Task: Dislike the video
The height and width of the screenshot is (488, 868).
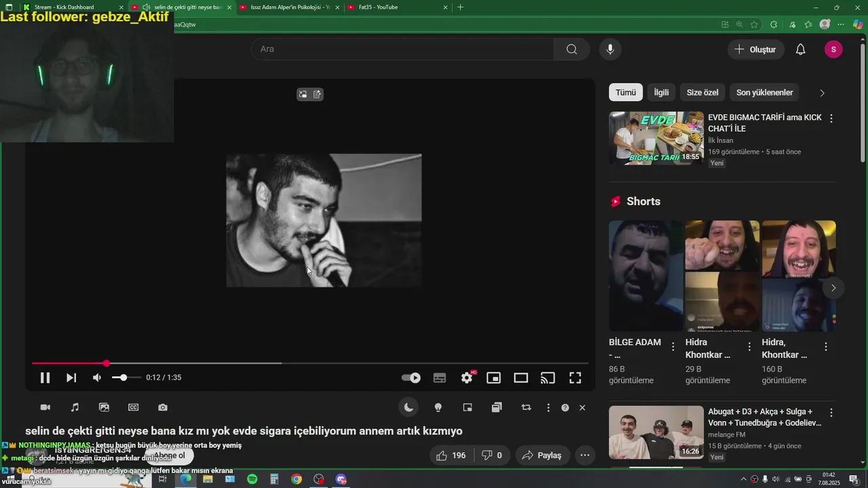Action: [x=492, y=455]
